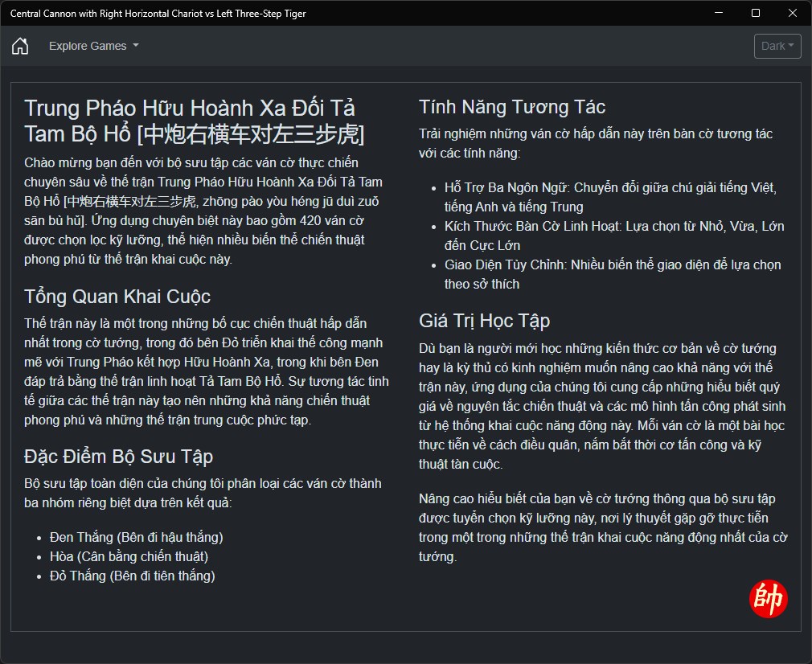Screen dimensions: 812x664
Task: Go to the home page icon
Action: click(x=20, y=46)
